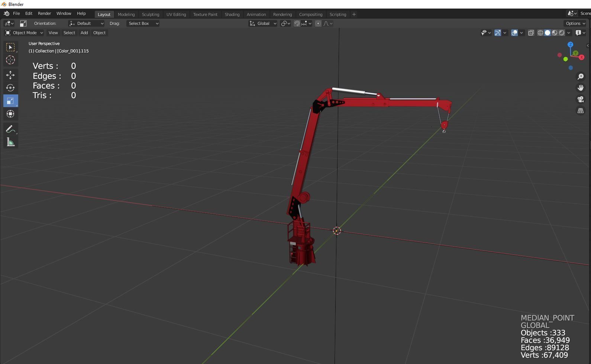This screenshot has height=364, width=591.
Task: Expand the side region arrow at right edge
Action: pyautogui.click(x=588, y=45)
